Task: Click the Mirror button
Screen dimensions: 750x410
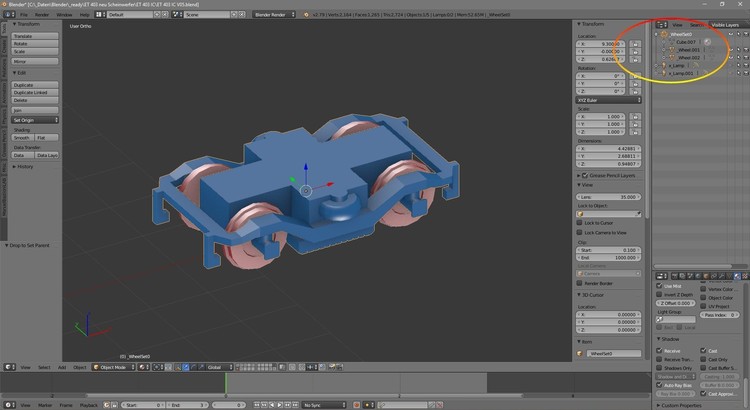Action: coord(35,61)
